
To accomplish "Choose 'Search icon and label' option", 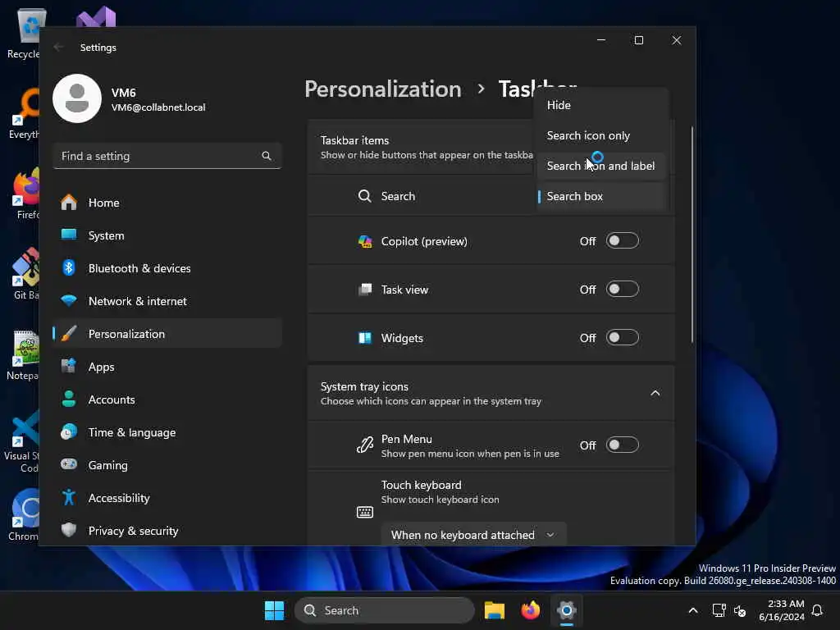I will (600, 166).
